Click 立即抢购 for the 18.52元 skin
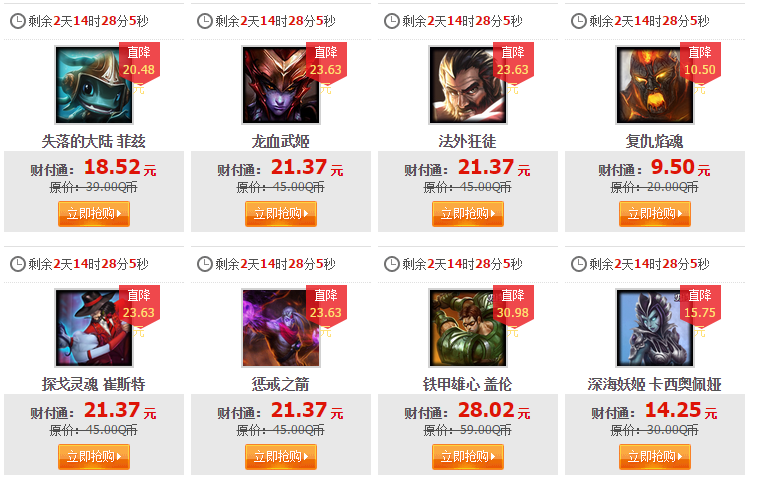 [x=94, y=214]
